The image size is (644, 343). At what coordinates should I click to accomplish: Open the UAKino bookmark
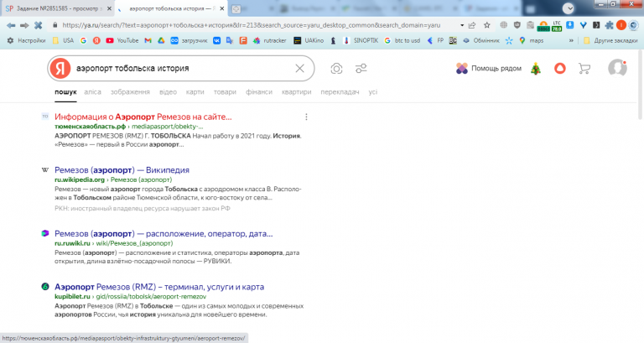(x=309, y=40)
